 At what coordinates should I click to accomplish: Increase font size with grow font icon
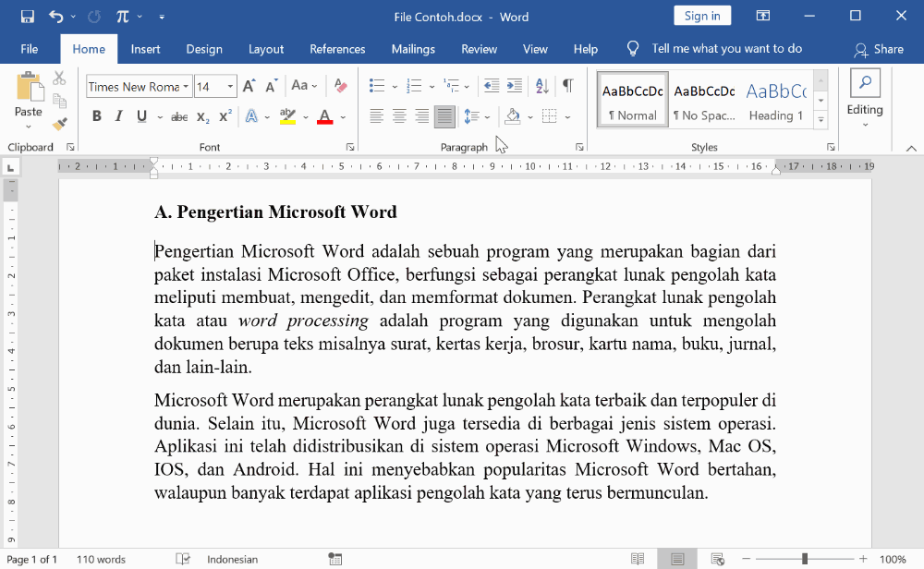pos(249,87)
